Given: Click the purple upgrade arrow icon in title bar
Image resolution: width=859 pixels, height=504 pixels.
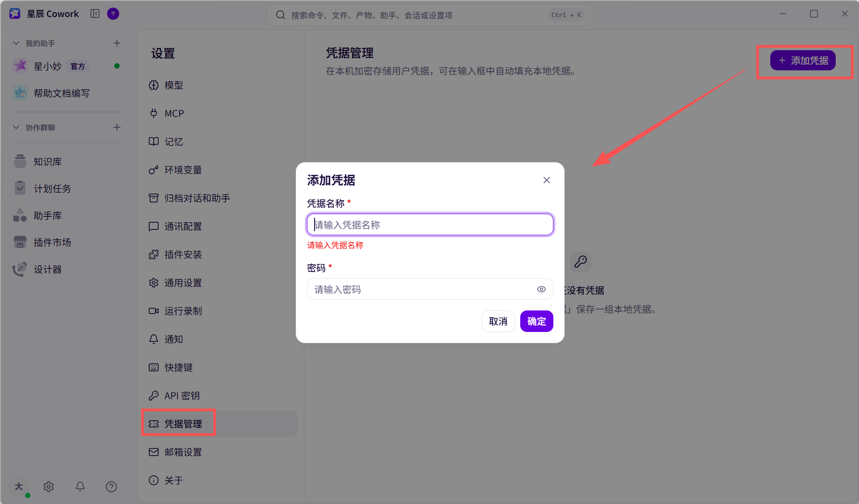Looking at the screenshot, I should (x=113, y=14).
